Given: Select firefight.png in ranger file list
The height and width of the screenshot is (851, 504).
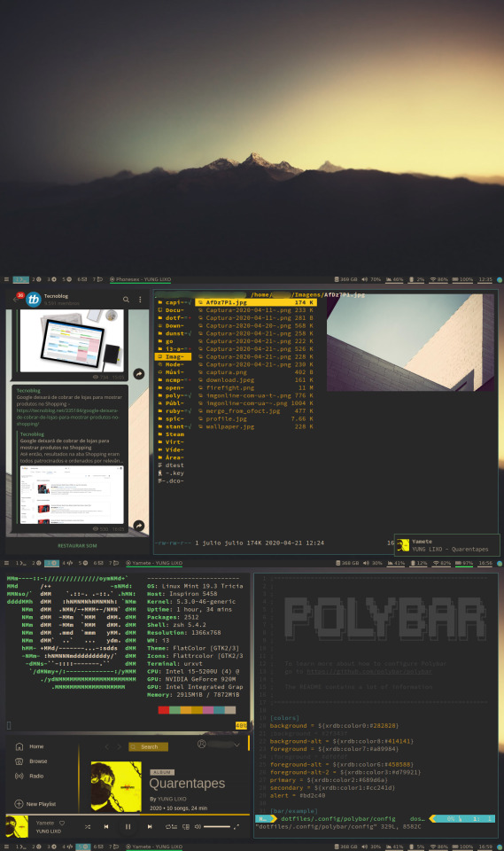Looking at the screenshot, I should (255, 387).
